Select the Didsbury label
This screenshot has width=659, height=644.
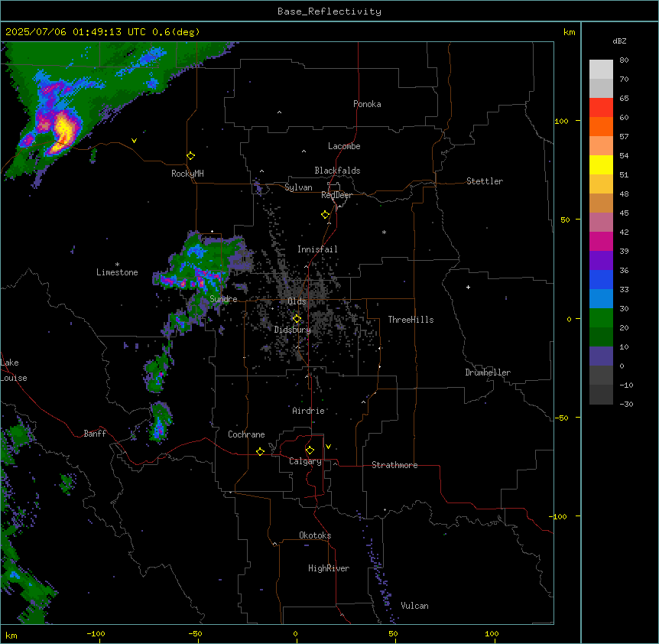coord(293,330)
